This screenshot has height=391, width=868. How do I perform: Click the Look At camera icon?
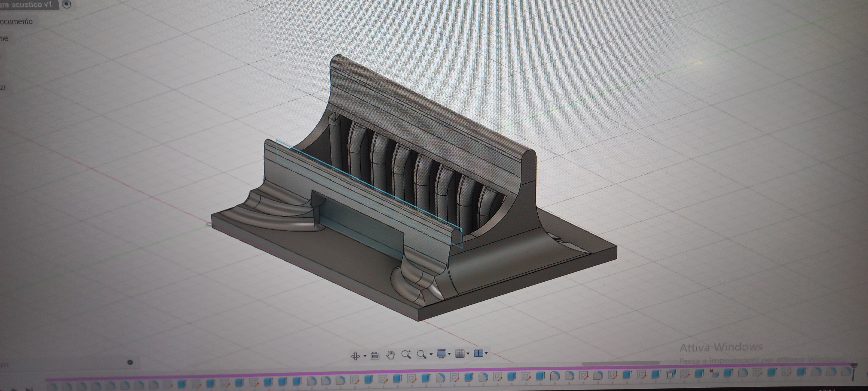pyautogui.click(x=375, y=355)
